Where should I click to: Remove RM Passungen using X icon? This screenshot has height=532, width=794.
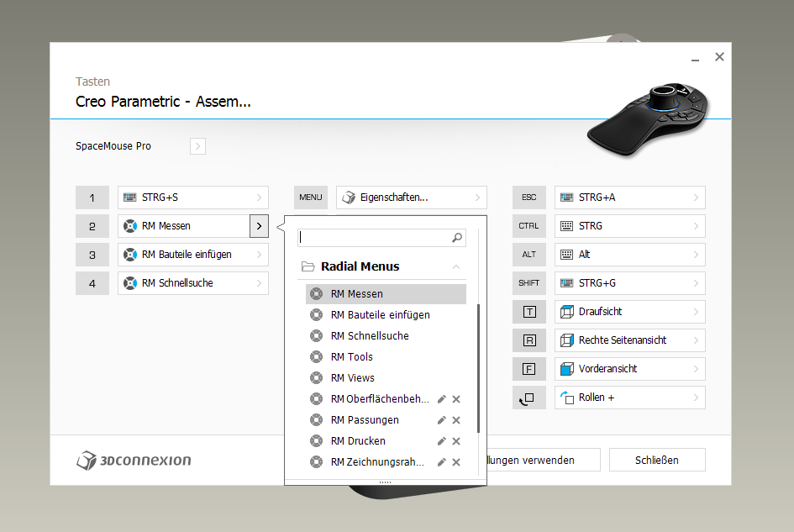456,420
